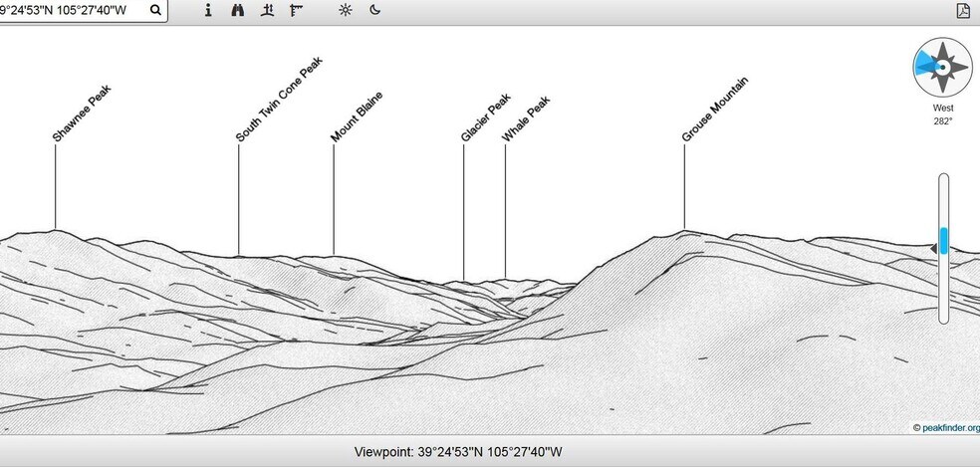This screenshot has height=467, width=980.
Task: Click the Viewpoint coordinates text
Action: tap(458, 452)
